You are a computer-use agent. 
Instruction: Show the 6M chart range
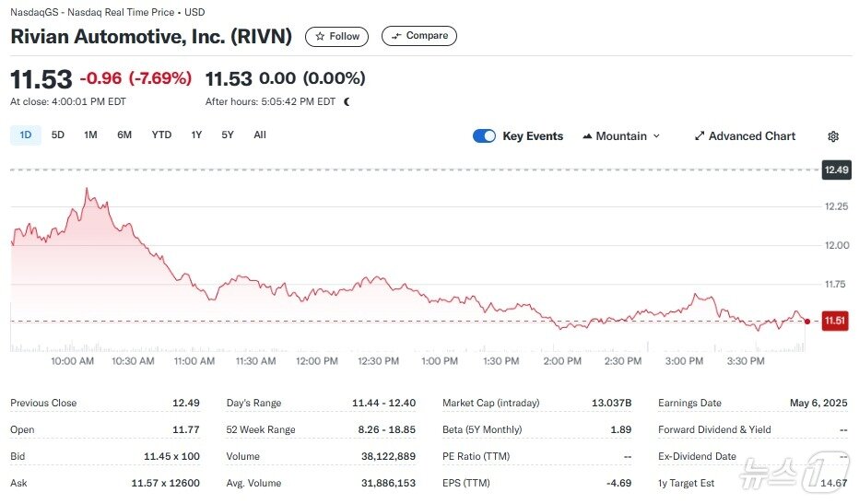tap(124, 135)
